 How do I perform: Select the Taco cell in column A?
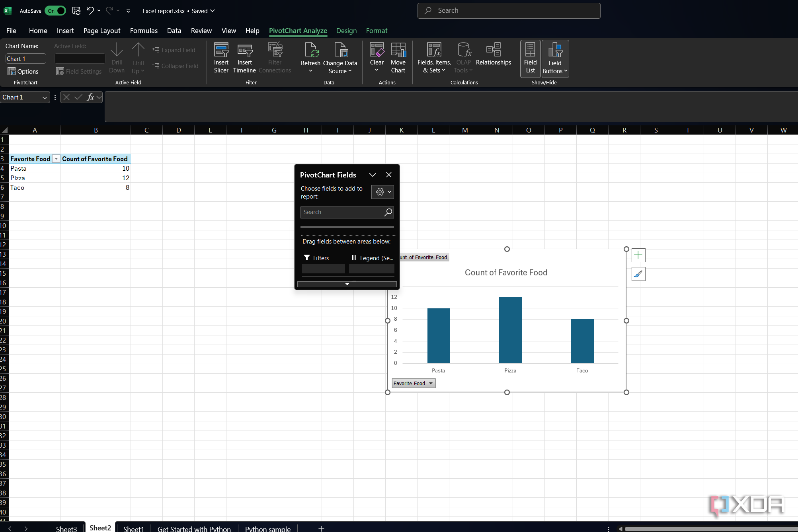[35, 187]
